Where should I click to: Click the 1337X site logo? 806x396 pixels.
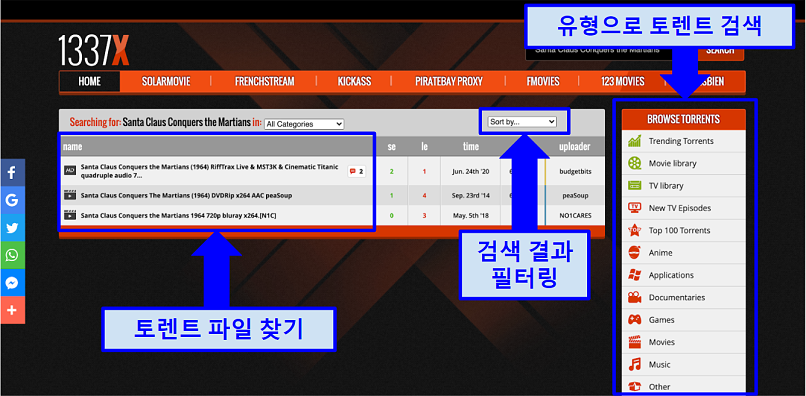point(94,50)
